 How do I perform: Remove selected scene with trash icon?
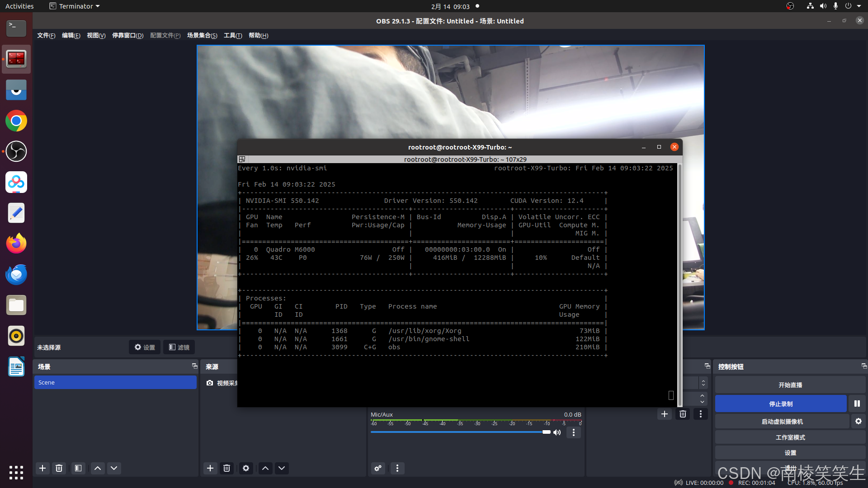click(59, 468)
